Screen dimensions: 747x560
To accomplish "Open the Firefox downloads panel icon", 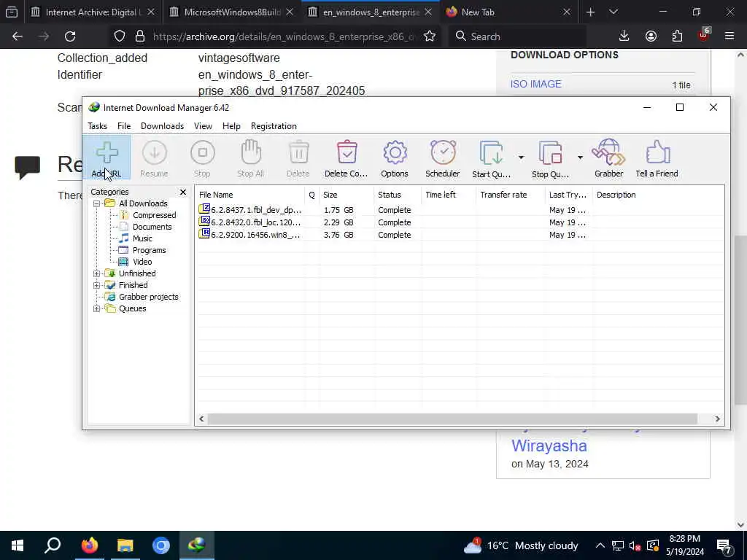I will tap(624, 36).
